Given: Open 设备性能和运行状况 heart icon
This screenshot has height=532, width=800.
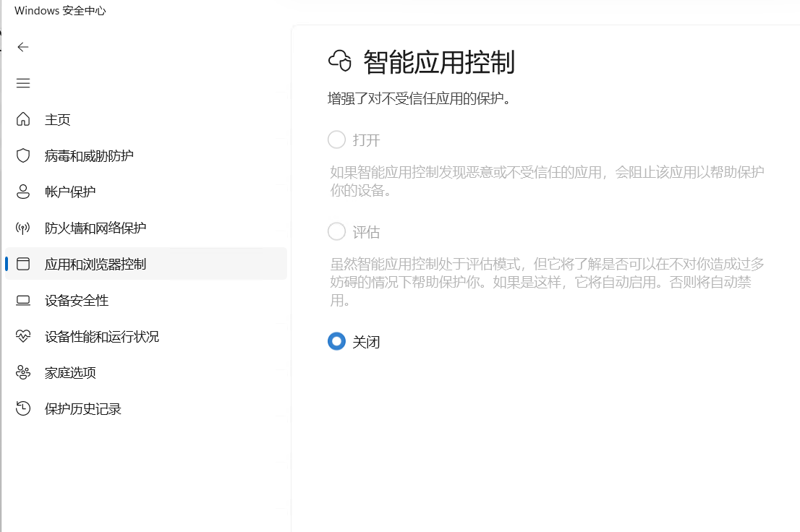Looking at the screenshot, I should [22, 336].
